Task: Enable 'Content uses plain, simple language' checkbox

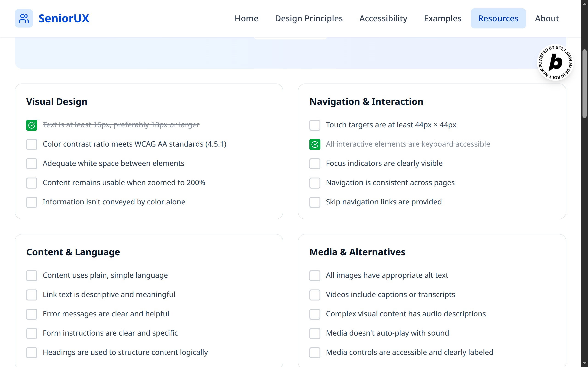Action: [x=32, y=275]
